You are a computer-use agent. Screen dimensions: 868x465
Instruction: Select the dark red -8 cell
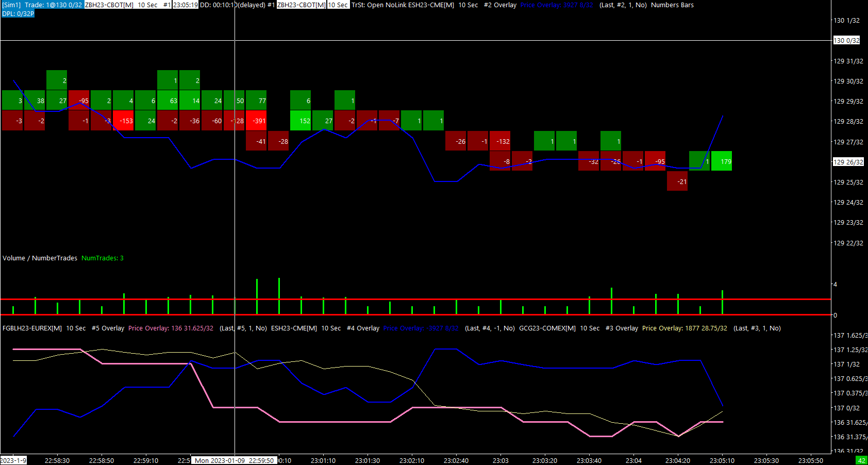500,161
